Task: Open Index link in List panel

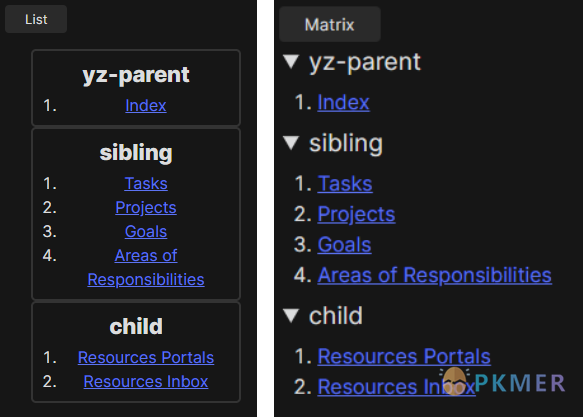Action: 146,106
